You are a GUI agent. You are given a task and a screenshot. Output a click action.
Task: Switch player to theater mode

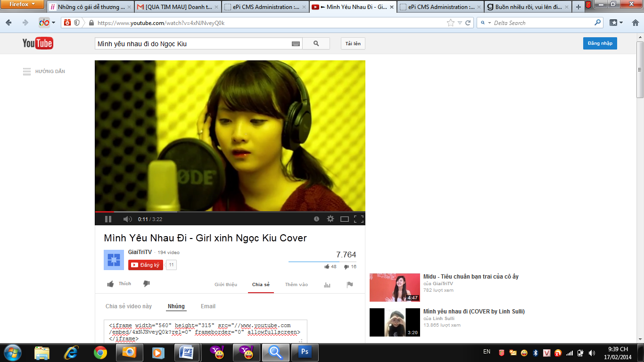(x=346, y=219)
